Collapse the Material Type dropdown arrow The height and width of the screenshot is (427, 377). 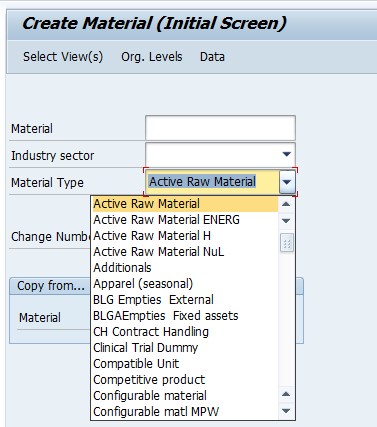287,182
